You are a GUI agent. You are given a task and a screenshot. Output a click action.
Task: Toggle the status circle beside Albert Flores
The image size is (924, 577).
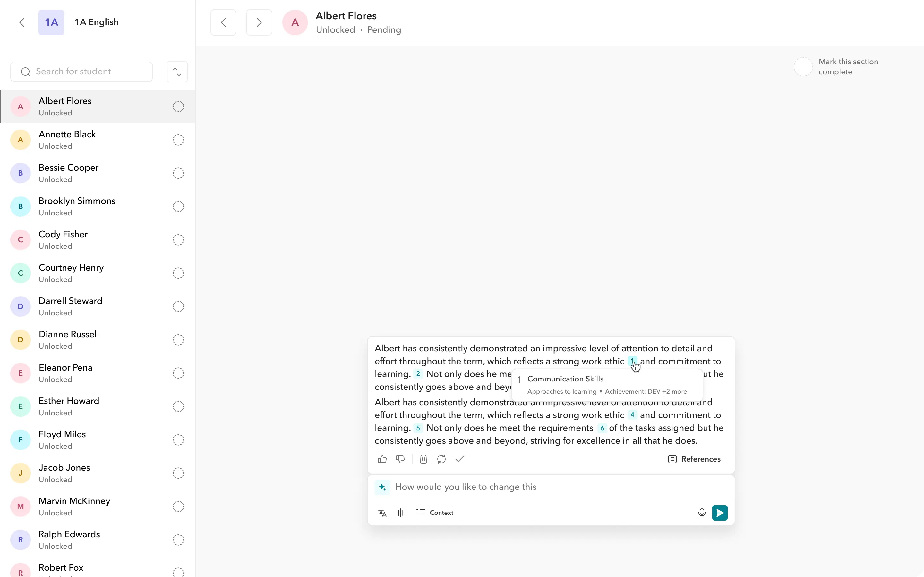pos(178,106)
